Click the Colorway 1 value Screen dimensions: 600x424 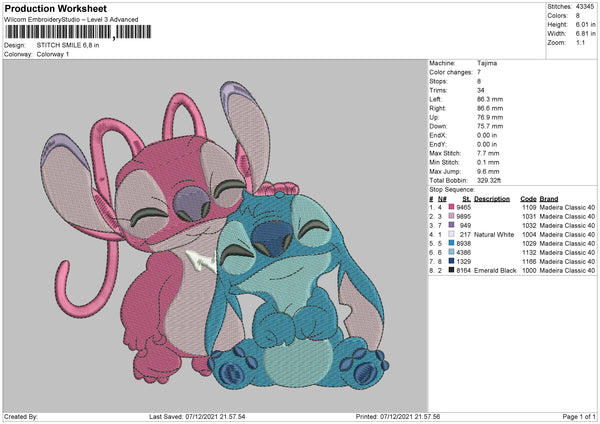[x=53, y=54]
